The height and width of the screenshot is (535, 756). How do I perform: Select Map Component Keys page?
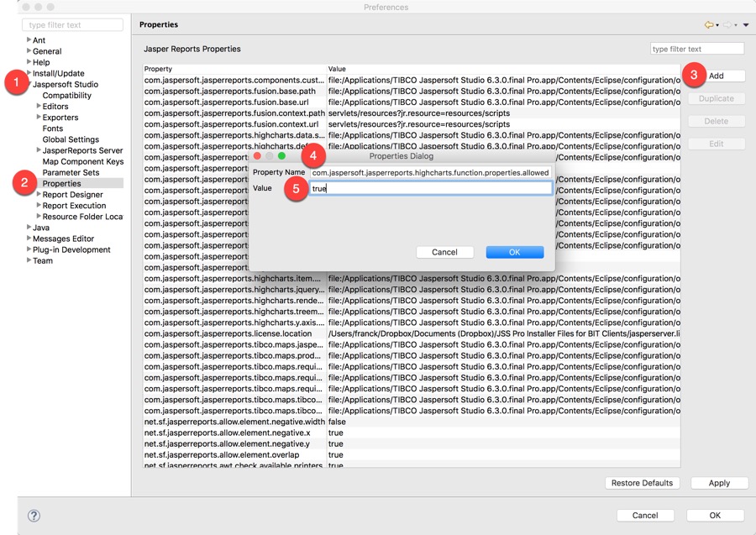click(83, 161)
